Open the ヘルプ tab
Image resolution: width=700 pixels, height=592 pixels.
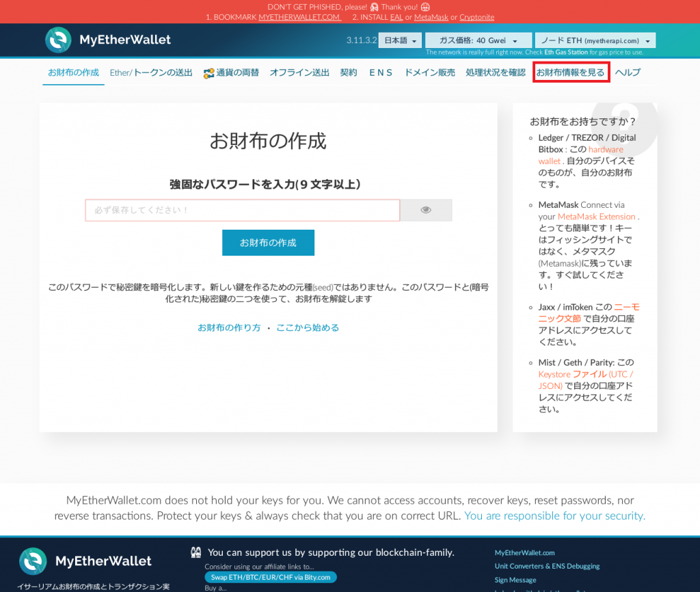point(627,72)
